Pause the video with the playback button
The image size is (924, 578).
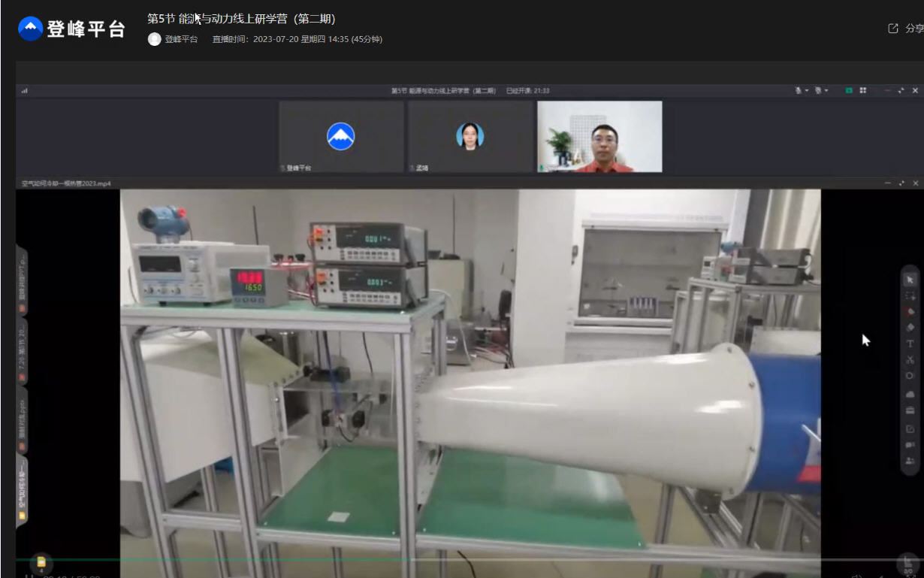click(29, 576)
